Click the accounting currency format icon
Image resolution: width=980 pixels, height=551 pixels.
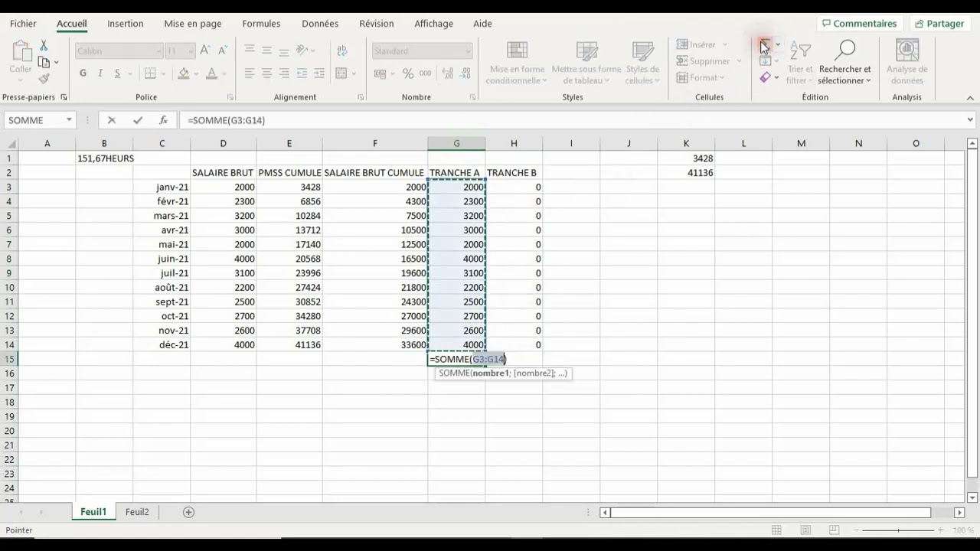tap(380, 73)
